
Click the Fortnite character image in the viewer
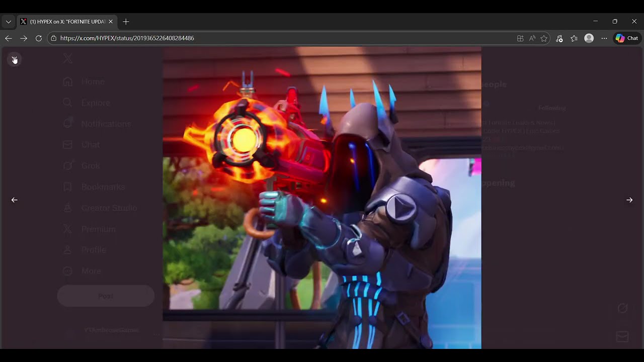tap(322, 198)
